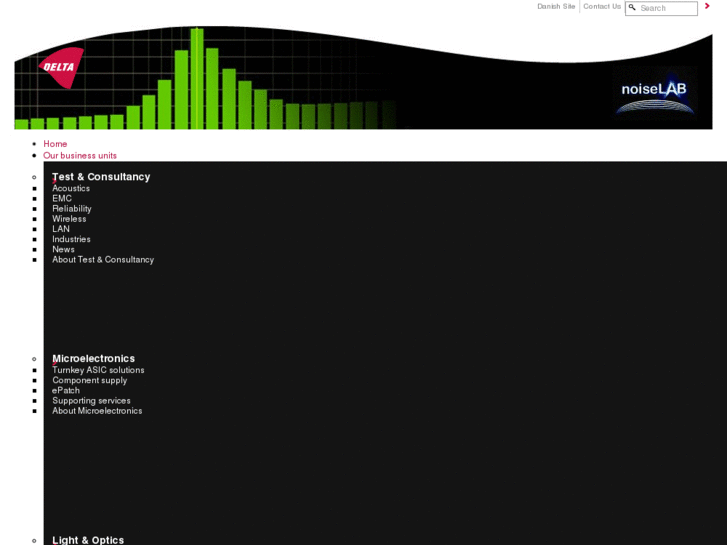Focus the Search input field
The height and width of the screenshot is (545, 727).
click(661, 8)
